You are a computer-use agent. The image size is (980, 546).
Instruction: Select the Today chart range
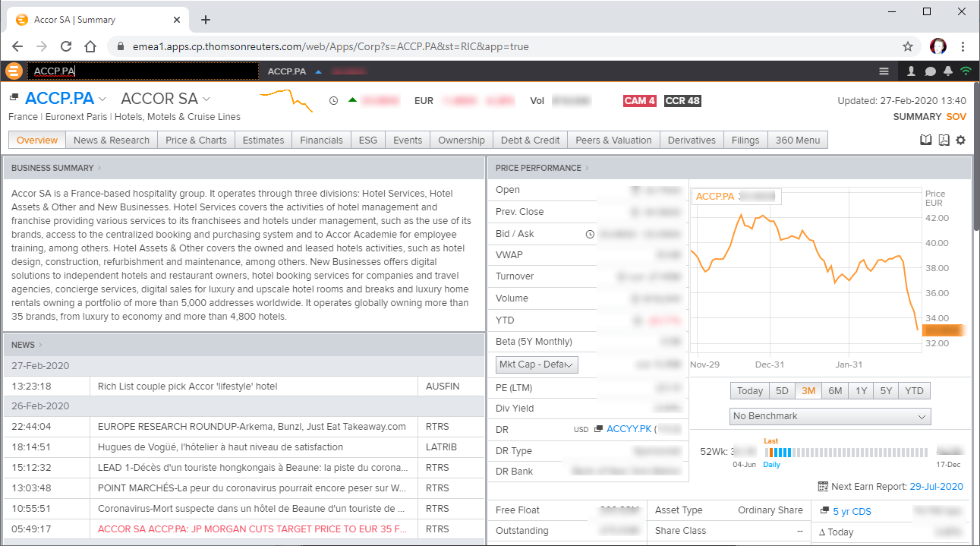point(750,390)
